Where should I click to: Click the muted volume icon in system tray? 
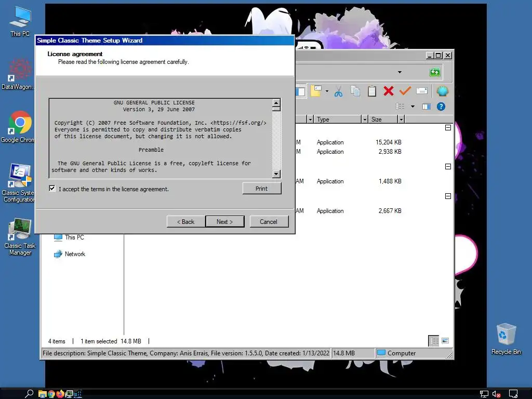tap(496, 394)
